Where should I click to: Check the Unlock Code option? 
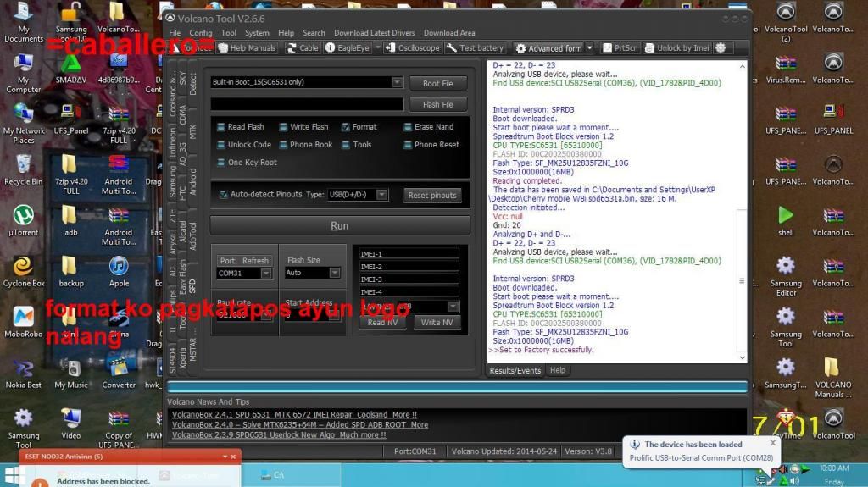pyautogui.click(x=221, y=145)
